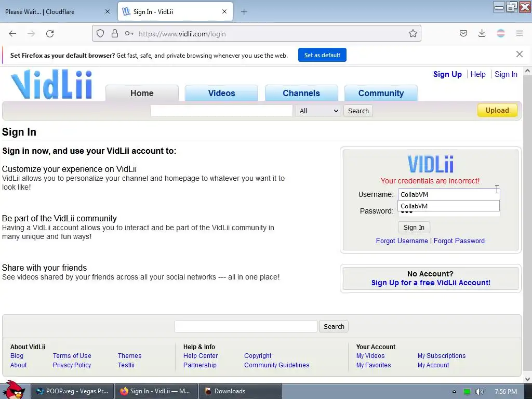Open the Help header link
The image size is (532, 399).
[478, 74]
